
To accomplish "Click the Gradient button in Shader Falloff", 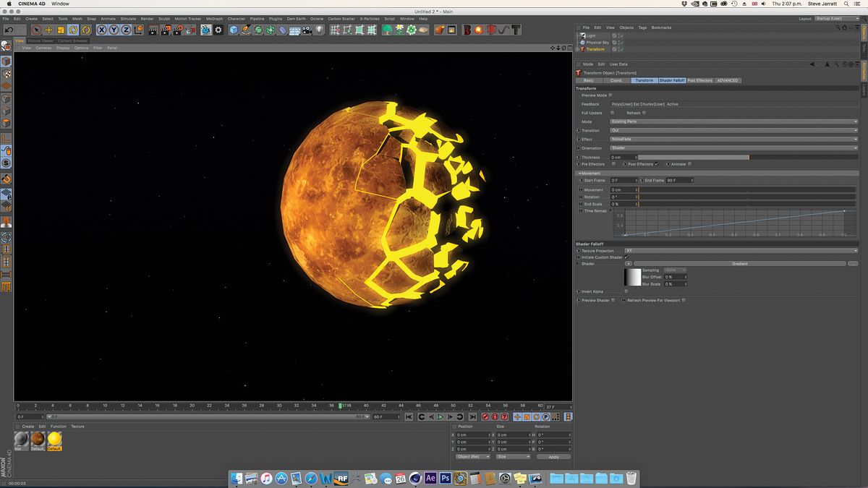I will (739, 264).
